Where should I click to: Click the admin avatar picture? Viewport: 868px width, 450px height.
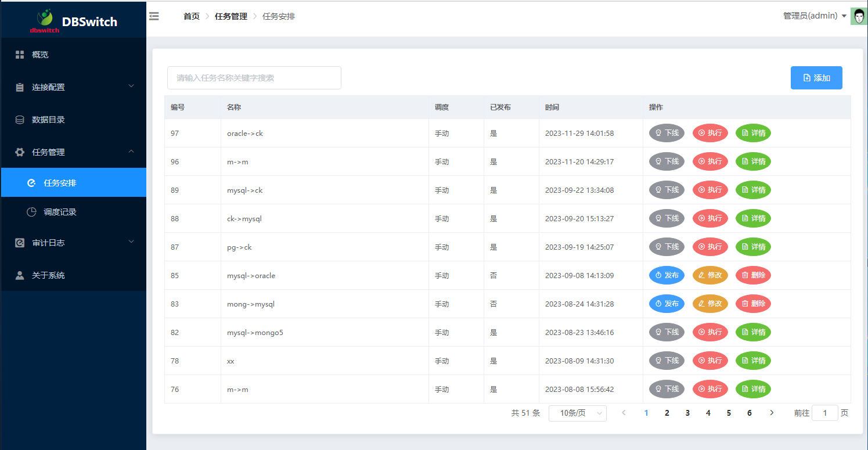click(x=858, y=16)
